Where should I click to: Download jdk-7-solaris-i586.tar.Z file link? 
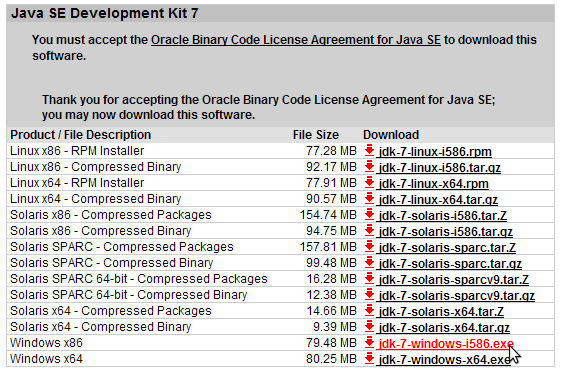click(443, 216)
